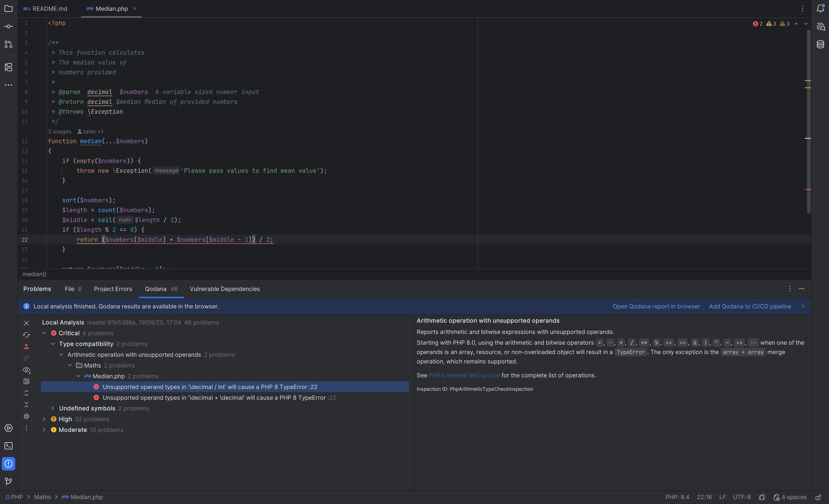Open the Commit tool window

(x=9, y=26)
